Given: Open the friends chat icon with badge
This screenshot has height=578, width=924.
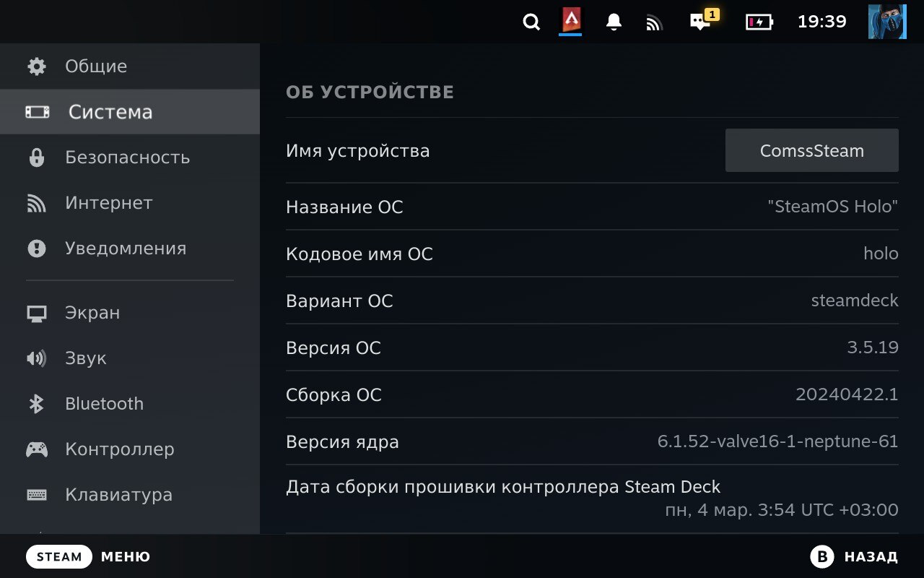Looking at the screenshot, I should pyautogui.click(x=702, y=21).
